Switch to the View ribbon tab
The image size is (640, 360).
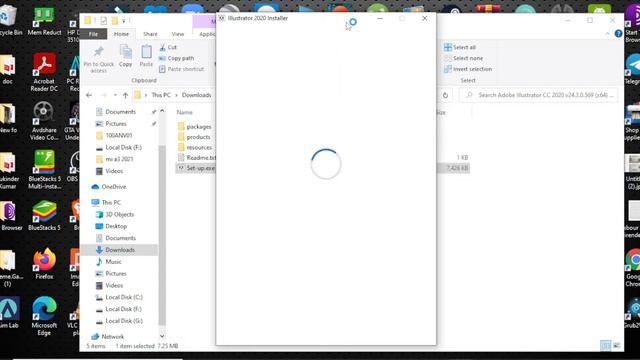point(178,34)
